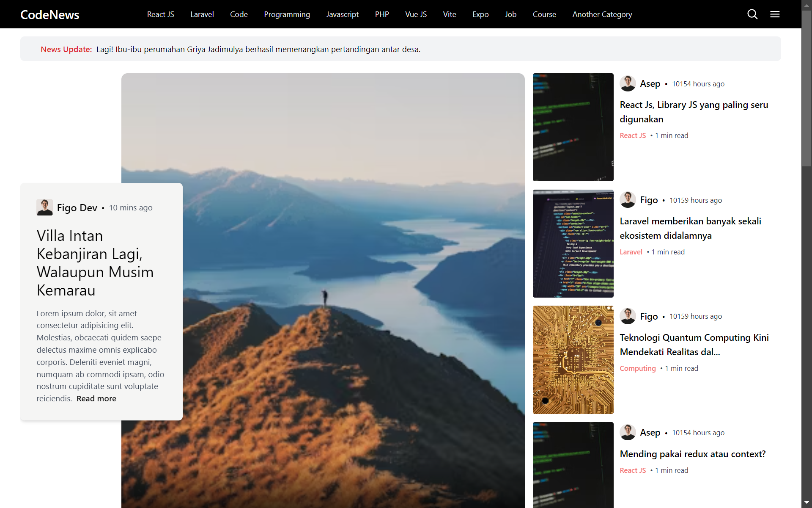Screen dimensions: 812x508
Task: Open the circuit board article thumbnail
Action: pyautogui.click(x=573, y=359)
